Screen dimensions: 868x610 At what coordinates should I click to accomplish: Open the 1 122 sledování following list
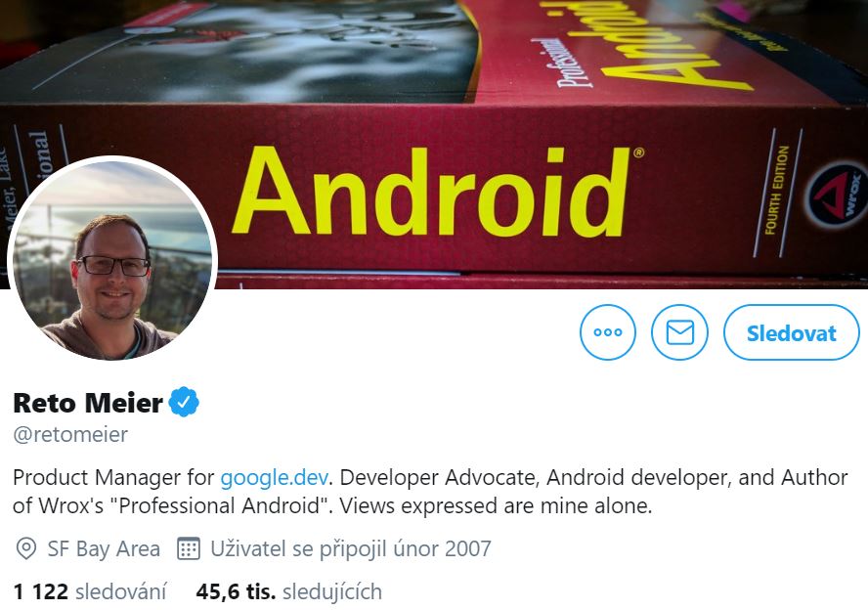click(90, 591)
